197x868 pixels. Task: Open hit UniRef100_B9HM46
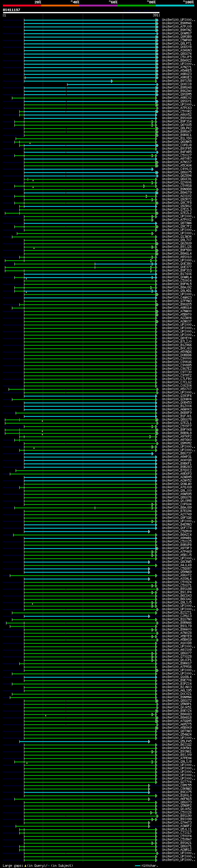(177, 24)
